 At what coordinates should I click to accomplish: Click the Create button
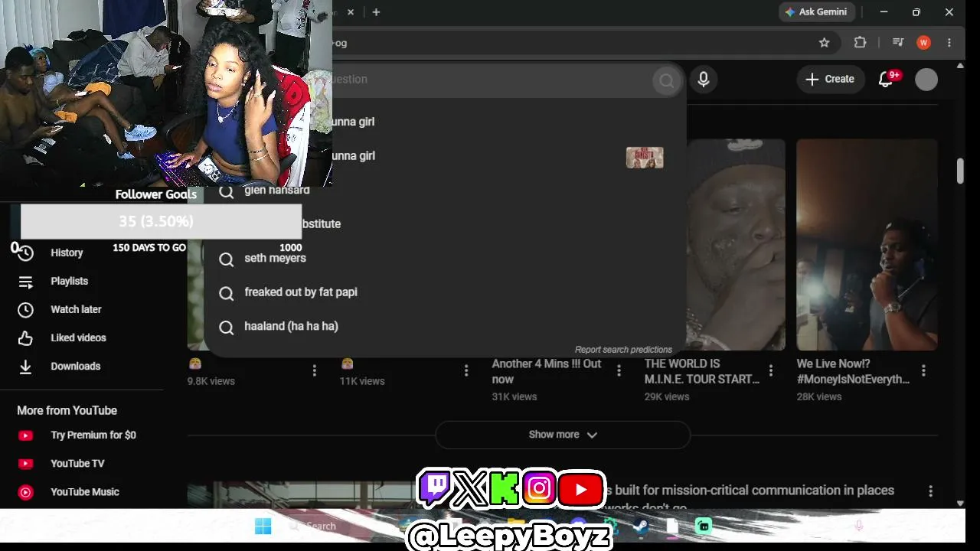(830, 79)
